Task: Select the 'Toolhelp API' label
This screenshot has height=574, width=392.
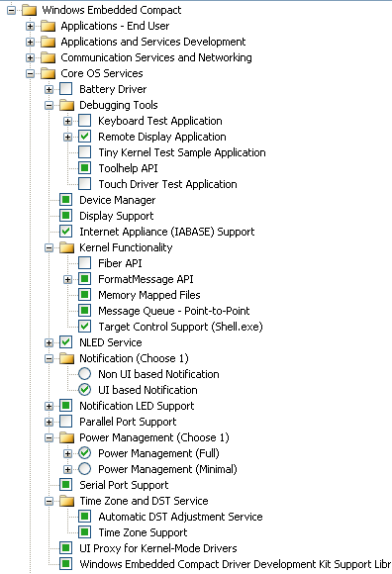Action: [x=128, y=168]
